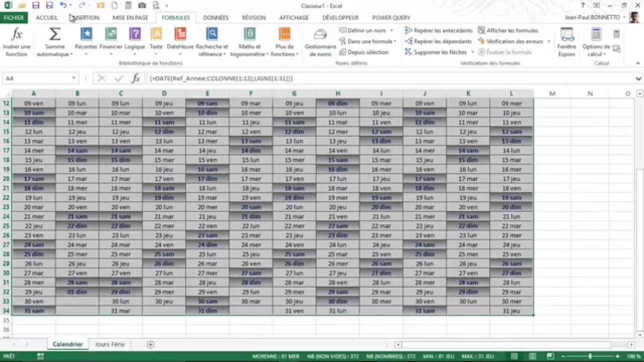Open the Options de calcul dropdown
Viewport: 644px width, 362px height.
point(596,42)
